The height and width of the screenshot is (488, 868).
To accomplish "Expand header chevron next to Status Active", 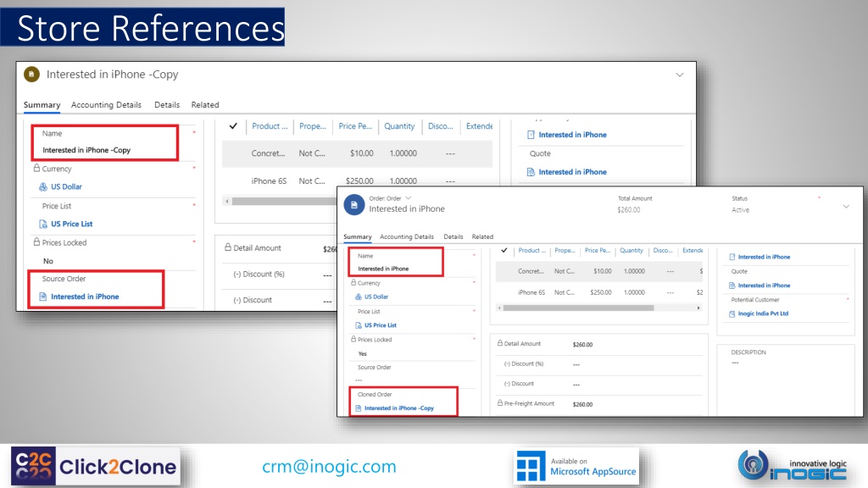I will coord(846,207).
